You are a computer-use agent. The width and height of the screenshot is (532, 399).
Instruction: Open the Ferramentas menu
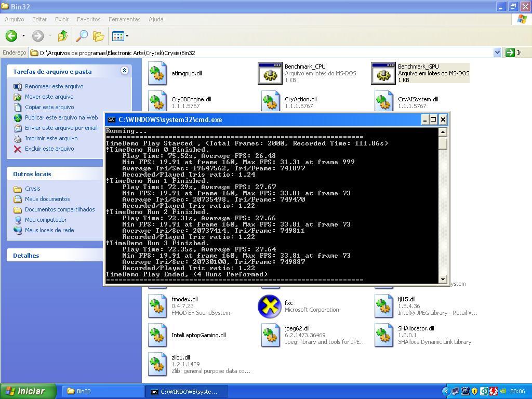pyautogui.click(x=124, y=19)
